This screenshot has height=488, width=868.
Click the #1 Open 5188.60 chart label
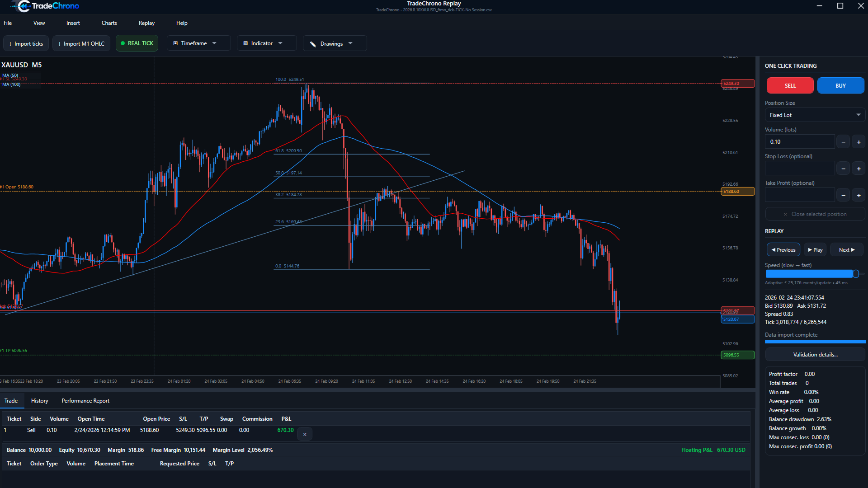click(x=17, y=187)
